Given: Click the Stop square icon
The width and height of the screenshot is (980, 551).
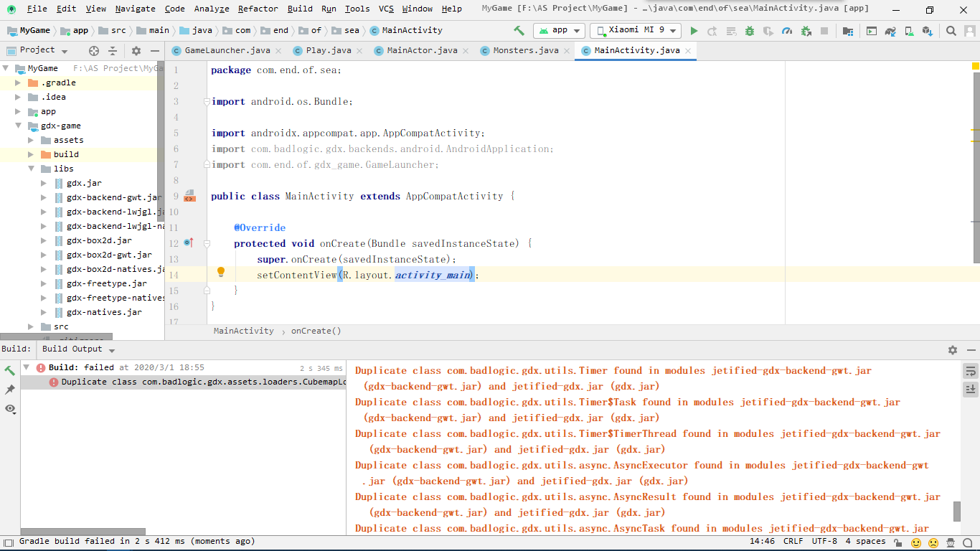Looking at the screenshot, I should [824, 31].
